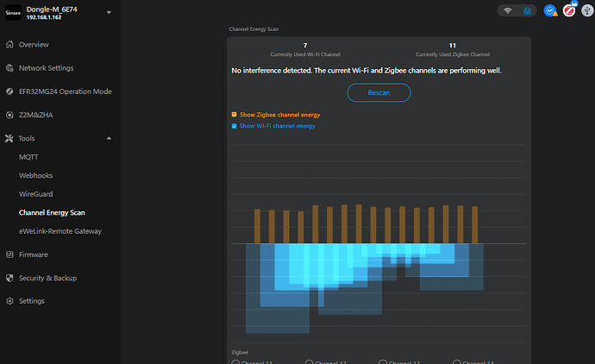
Task: Collapse the Tools section arrow
Action: [x=109, y=138]
